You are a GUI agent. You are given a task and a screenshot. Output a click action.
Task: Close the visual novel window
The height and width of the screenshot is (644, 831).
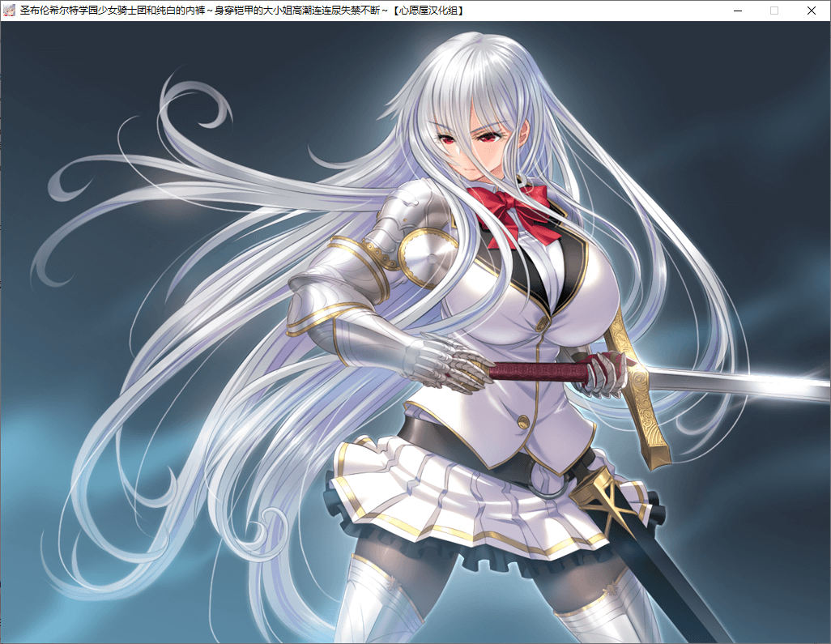pyautogui.click(x=812, y=11)
